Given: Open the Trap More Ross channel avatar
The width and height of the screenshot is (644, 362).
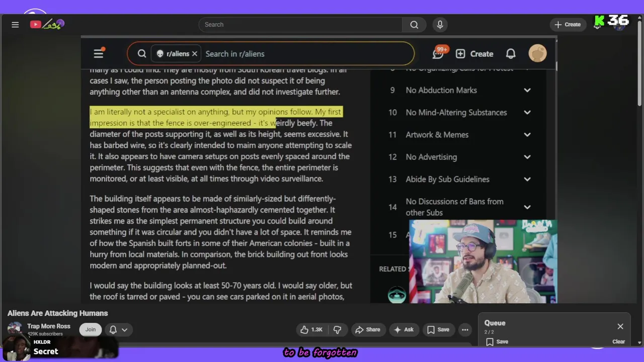Looking at the screenshot, I should point(15,329).
